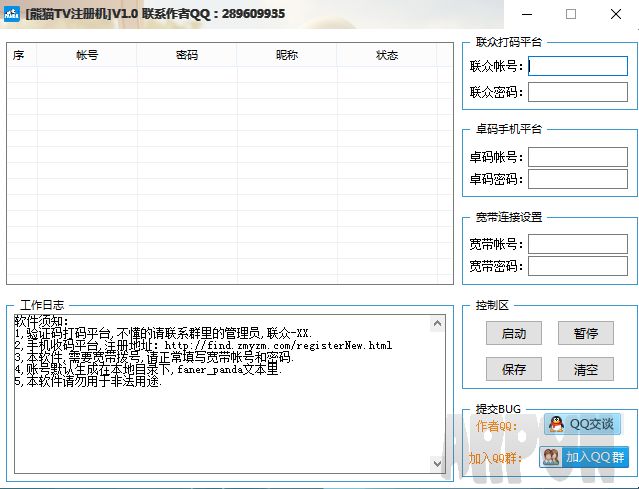Click the log scrollbar down arrow
Image resolution: width=639 pixels, height=489 pixels.
436,464
